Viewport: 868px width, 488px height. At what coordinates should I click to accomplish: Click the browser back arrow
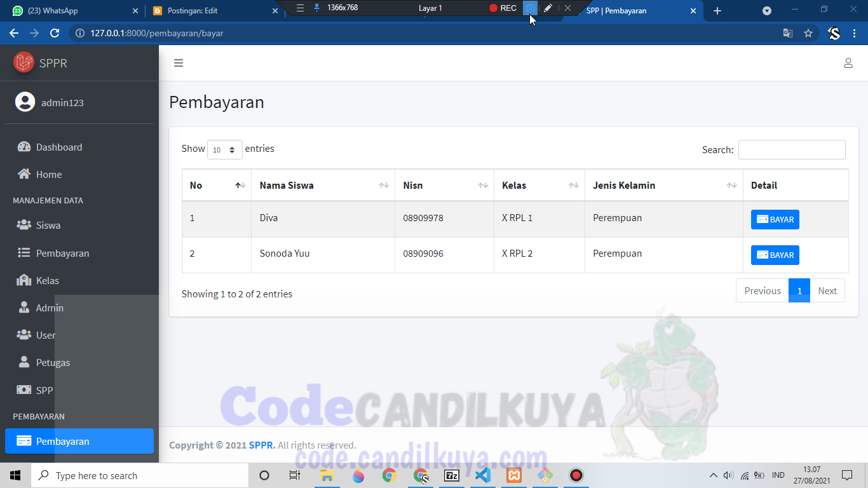(x=14, y=33)
